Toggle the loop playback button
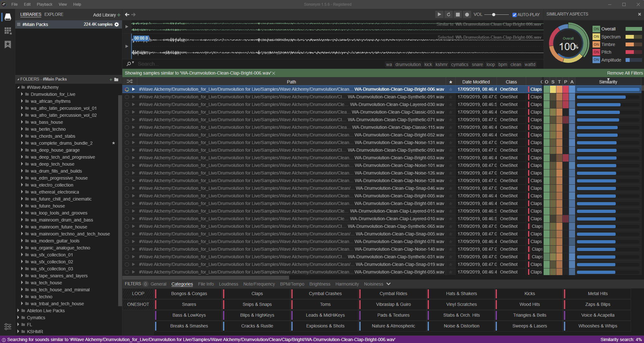 (449, 14)
